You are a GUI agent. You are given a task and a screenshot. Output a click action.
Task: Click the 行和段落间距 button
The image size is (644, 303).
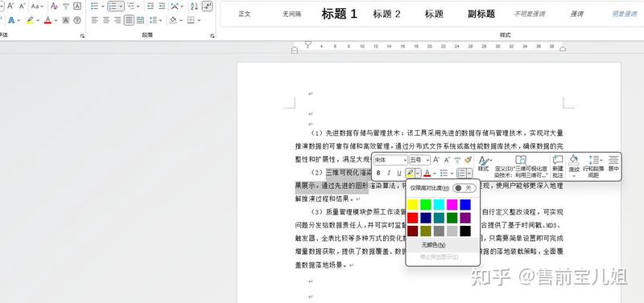593,166
